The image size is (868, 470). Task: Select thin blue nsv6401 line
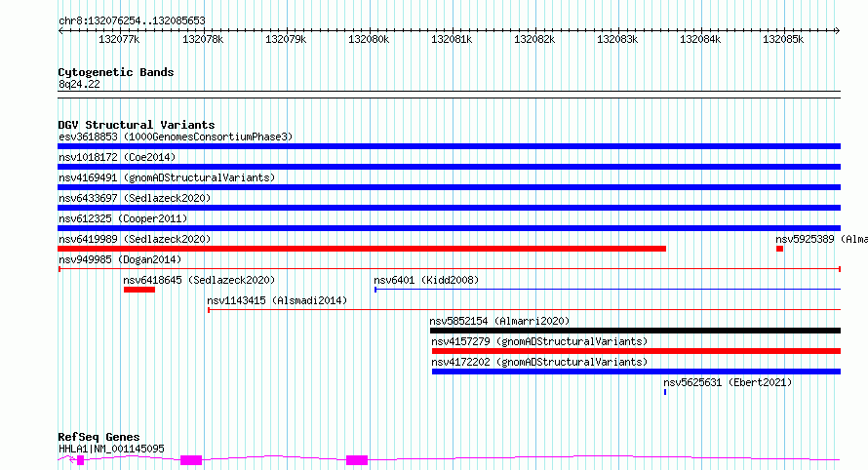608,290
